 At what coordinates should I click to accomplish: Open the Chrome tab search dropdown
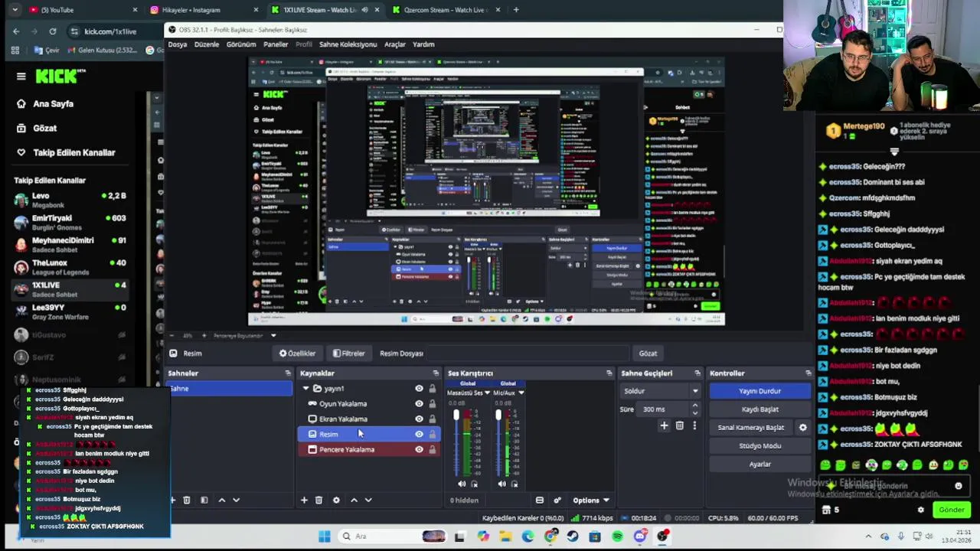pos(14,10)
